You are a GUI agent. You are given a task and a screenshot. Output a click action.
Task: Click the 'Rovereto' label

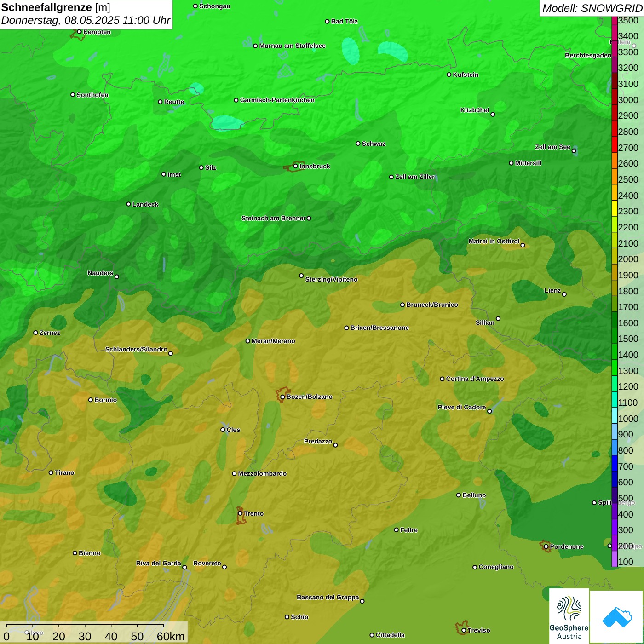click(x=207, y=563)
